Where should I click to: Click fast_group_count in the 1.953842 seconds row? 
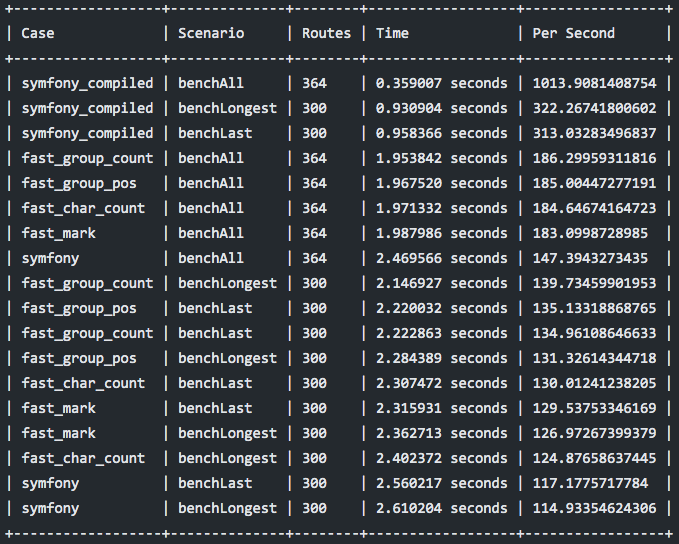[x=87, y=158]
